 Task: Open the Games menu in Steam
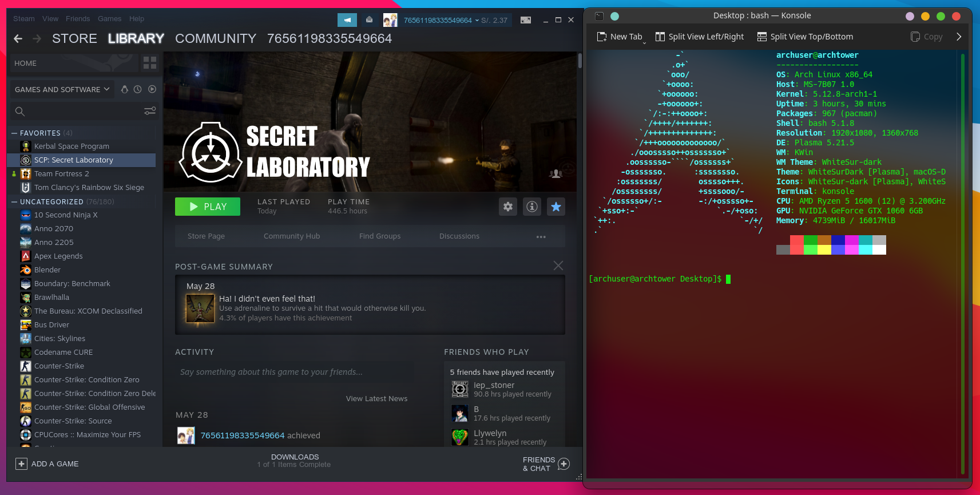(109, 19)
